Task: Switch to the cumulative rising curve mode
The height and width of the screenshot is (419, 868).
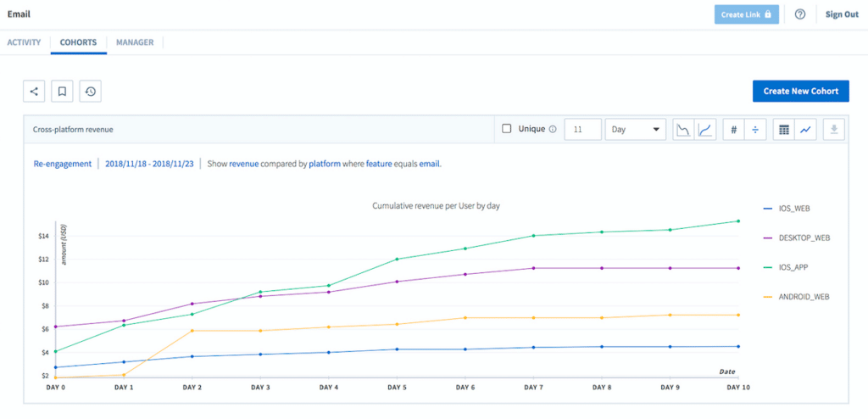Action: [x=705, y=130]
